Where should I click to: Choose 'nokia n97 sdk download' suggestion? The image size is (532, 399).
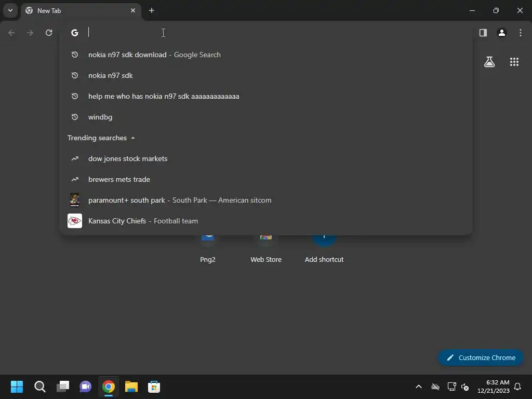point(266,55)
